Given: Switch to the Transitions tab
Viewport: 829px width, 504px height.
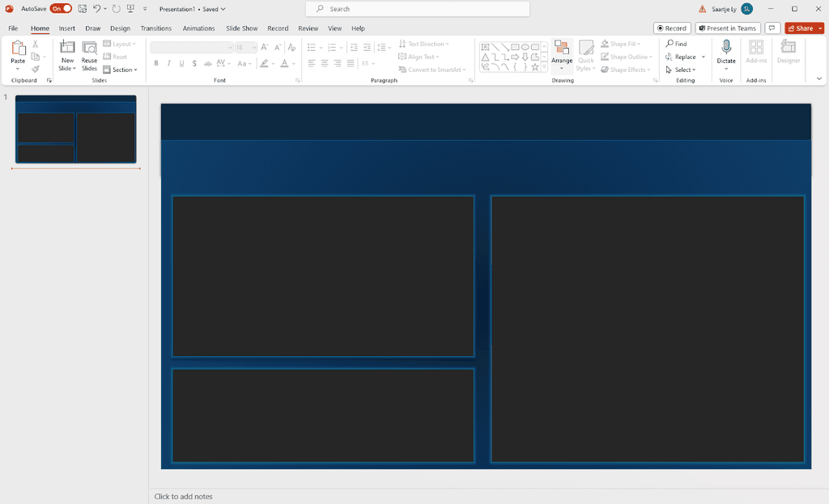Looking at the screenshot, I should click(155, 28).
